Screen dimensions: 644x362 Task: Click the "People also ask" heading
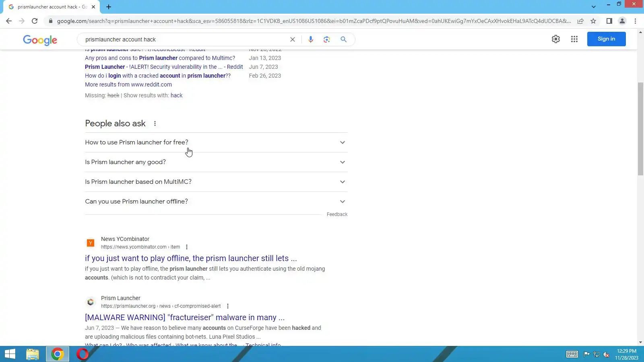click(115, 123)
